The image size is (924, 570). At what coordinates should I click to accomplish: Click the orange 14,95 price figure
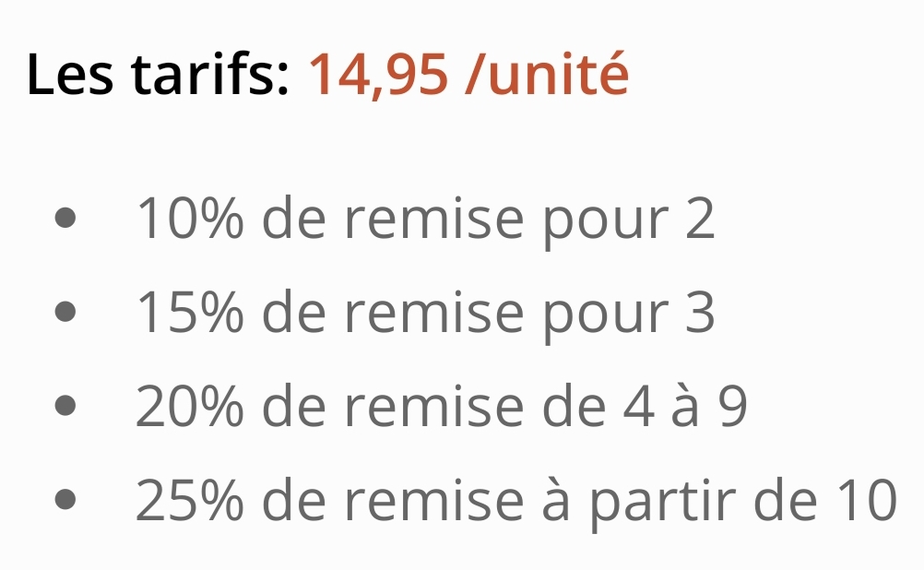(x=377, y=75)
